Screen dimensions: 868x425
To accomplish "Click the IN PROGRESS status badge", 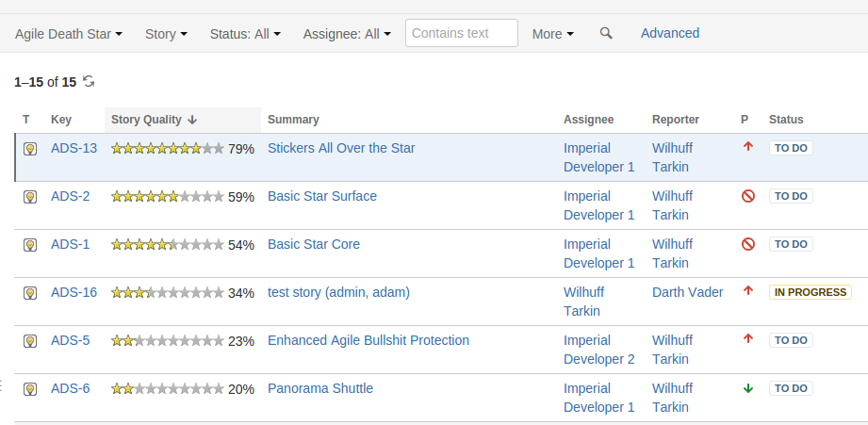I will [x=810, y=292].
